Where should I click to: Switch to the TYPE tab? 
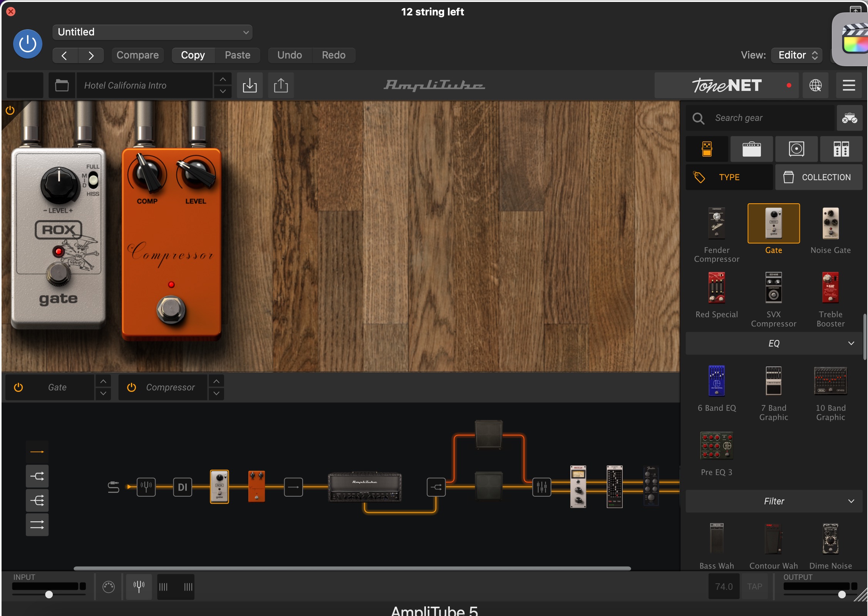coord(729,177)
